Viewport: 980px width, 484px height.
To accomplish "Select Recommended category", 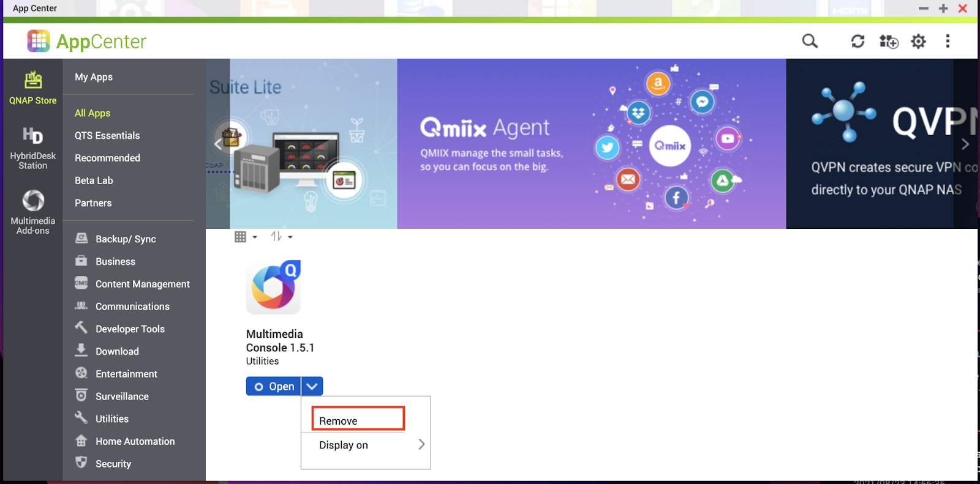I will point(107,158).
